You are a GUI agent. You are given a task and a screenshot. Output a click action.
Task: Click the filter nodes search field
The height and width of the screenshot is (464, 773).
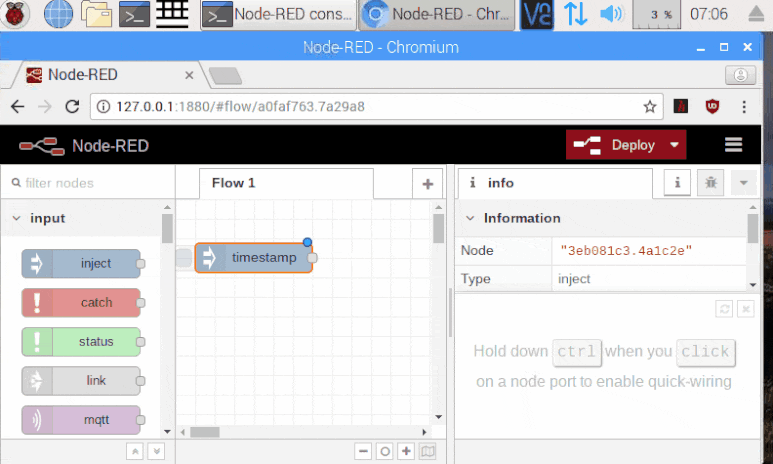(x=85, y=183)
